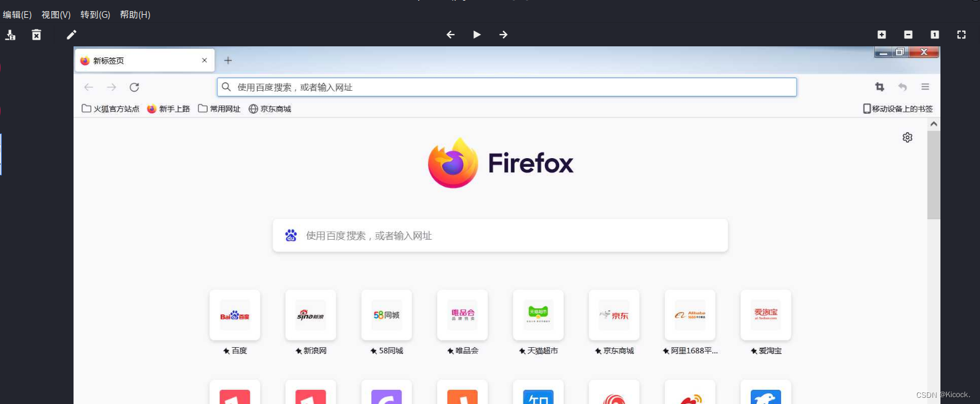Open the 编辑(E) menu
The width and height of the screenshot is (980, 404).
tap(17, 14)
